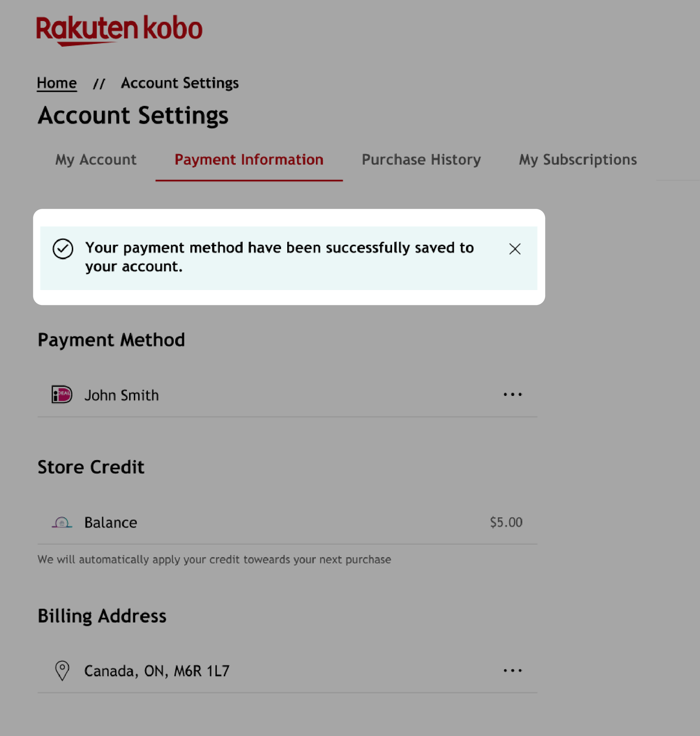Click the billing address location pin icon

point(62,671)
